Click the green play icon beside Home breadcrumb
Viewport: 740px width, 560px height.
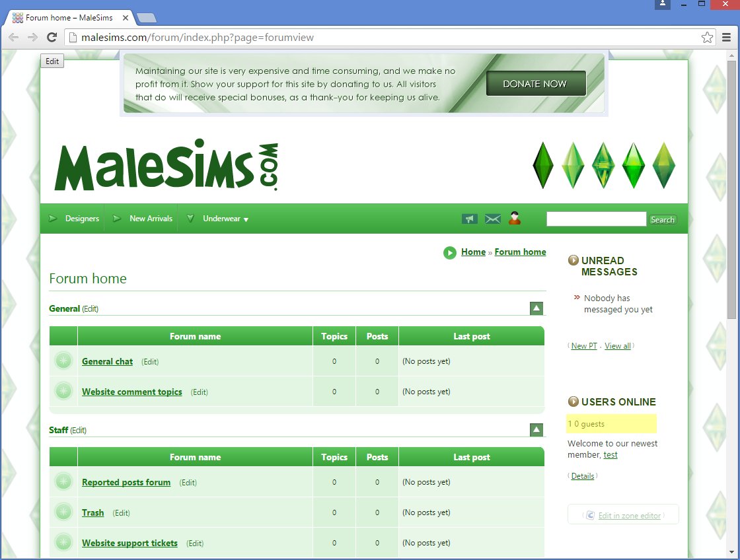pos(450,252)
